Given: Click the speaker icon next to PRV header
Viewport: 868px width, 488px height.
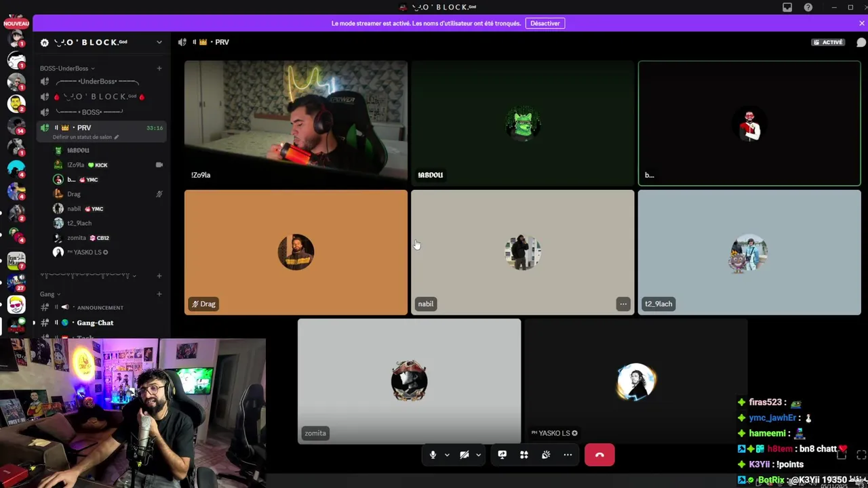Looking at the screenshot, I should (182, 42).
